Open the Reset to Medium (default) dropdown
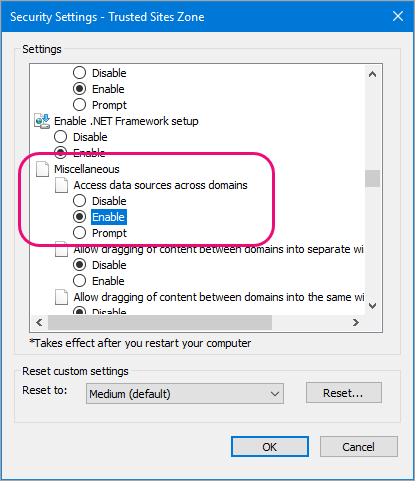415x481 pixels. coord(185,394)
